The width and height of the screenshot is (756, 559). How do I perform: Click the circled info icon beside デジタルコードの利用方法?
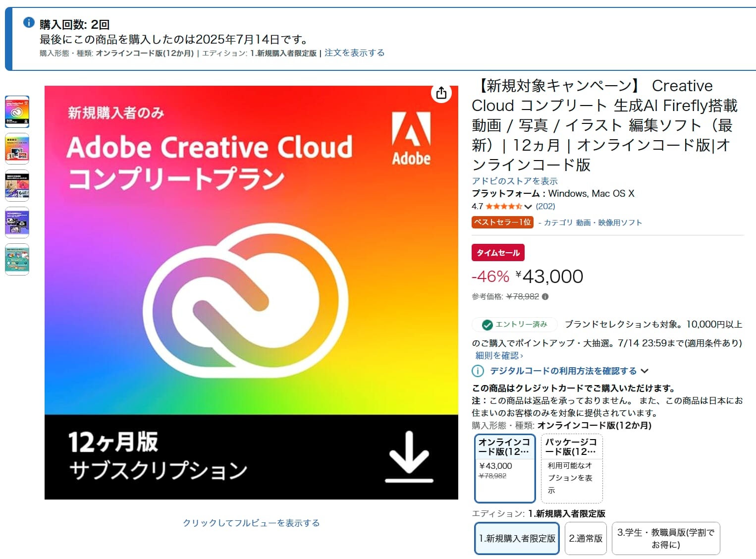pos(478,371)
